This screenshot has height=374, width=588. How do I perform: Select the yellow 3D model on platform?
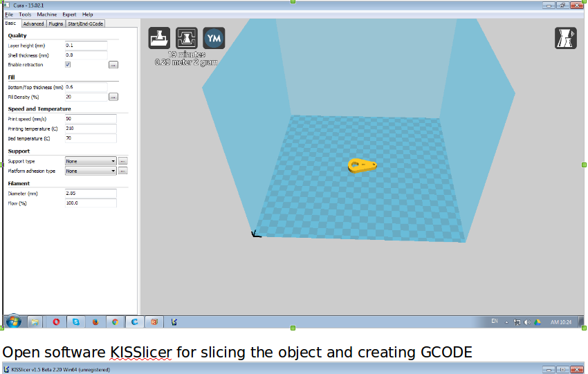362,165
